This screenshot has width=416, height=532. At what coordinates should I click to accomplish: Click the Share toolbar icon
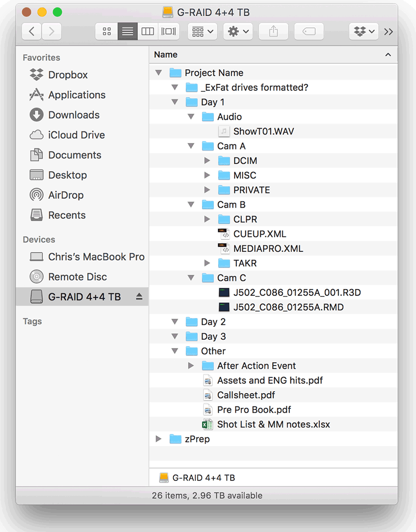tap(273, 31)
